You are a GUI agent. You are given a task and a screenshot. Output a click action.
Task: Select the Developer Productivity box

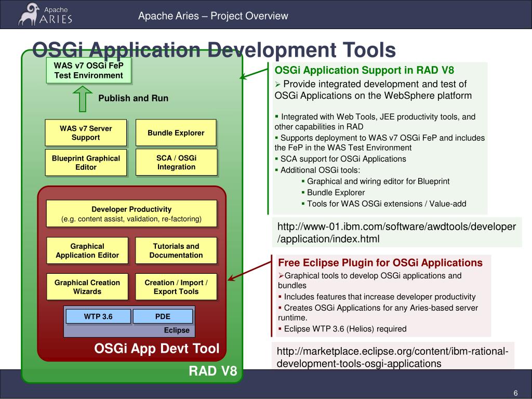131,214
